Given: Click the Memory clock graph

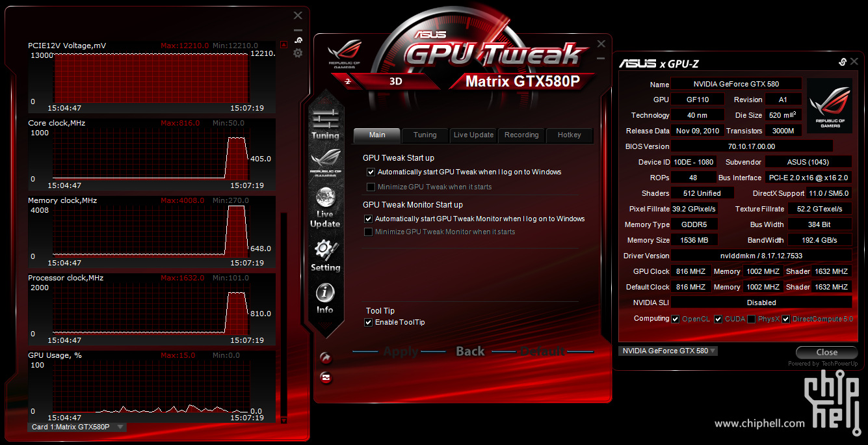Looking at the screenshot, I should pyautogui.click(x=151, y=232).
